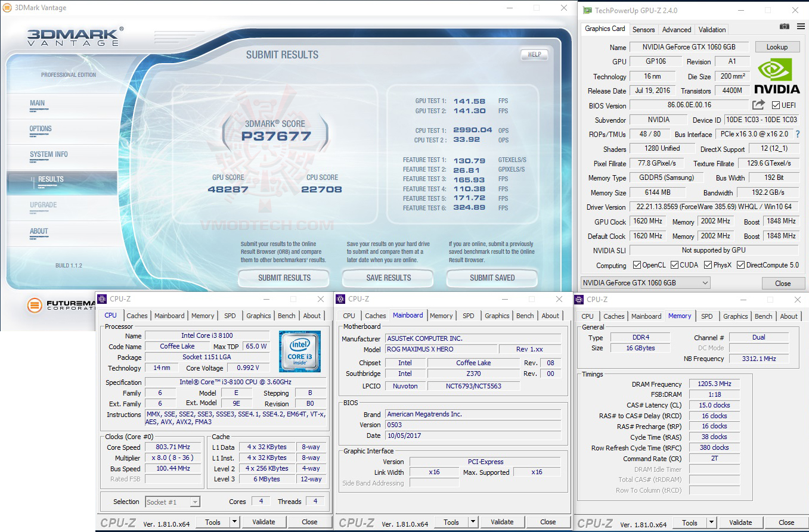
Task: Click the GPU-Z title bar app icon
Action: point(588,10)
